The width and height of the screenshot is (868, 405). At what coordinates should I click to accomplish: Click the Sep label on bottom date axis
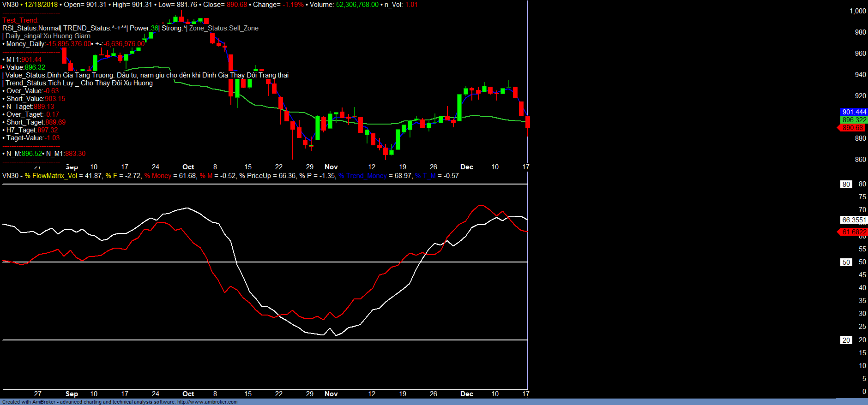pyautogui.click(x=72, y=394)
